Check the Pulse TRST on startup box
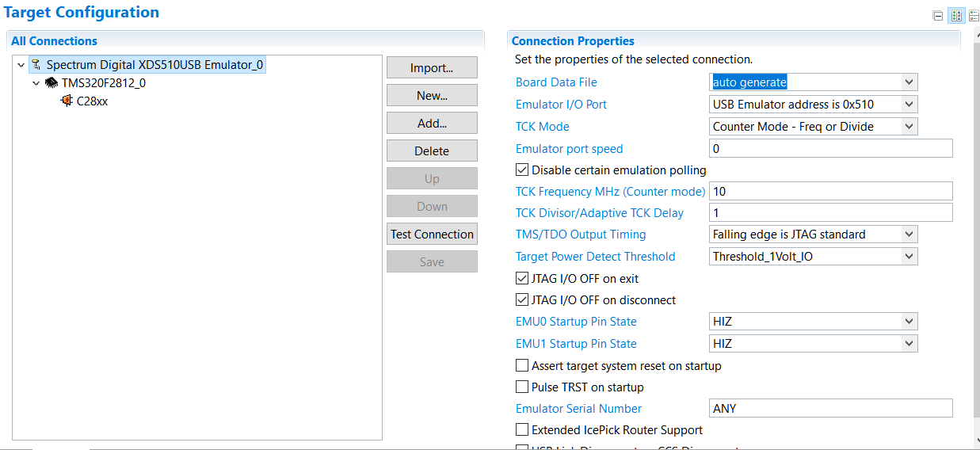This screenshot has width=980, height=450. coord(522,387)
